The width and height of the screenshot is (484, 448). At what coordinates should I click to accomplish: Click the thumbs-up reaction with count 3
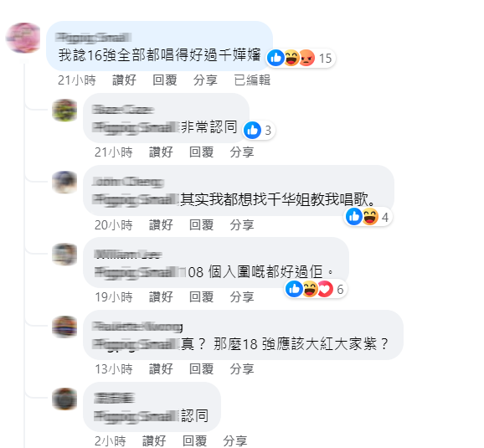(x=259, y=130)
